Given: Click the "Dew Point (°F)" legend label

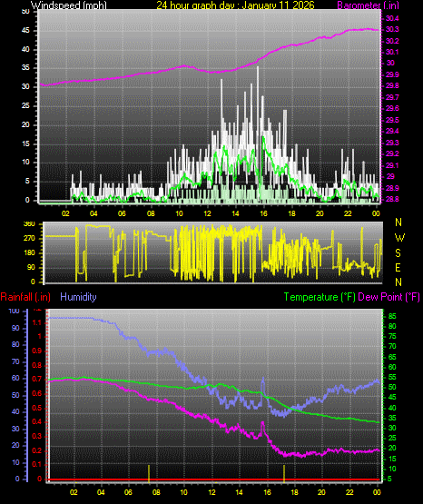Looking at the screenshot, I should (x=389, y=297).
